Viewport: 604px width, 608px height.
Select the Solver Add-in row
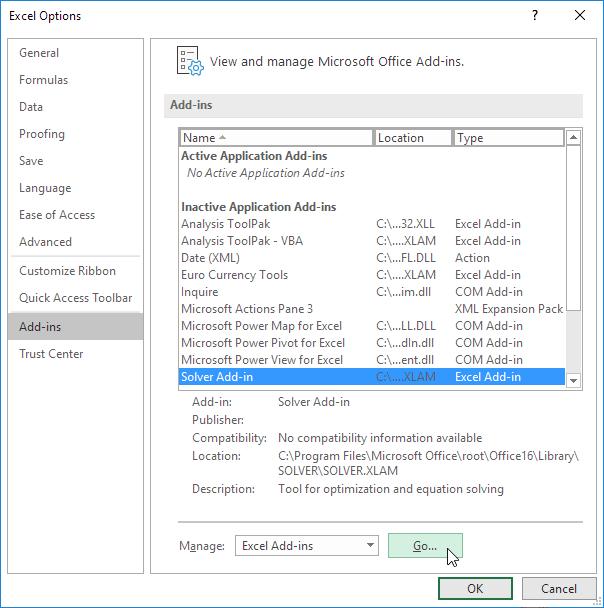point(372,377)
